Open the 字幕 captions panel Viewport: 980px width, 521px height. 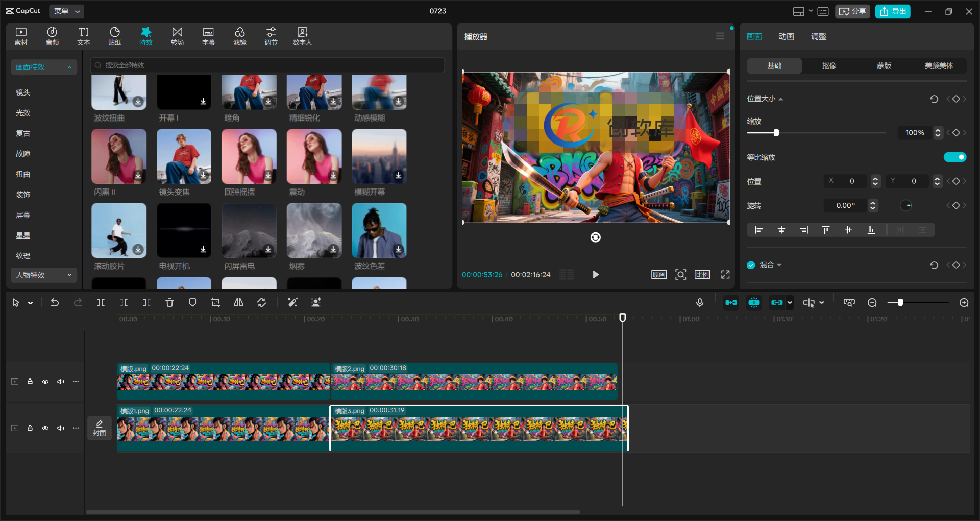tap(208, 36)
